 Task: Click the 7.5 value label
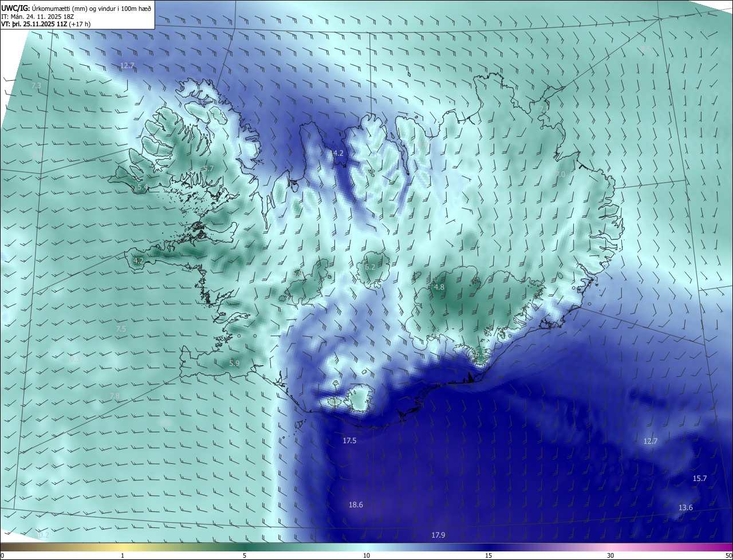pyautogui.click(x=121, y=329)
